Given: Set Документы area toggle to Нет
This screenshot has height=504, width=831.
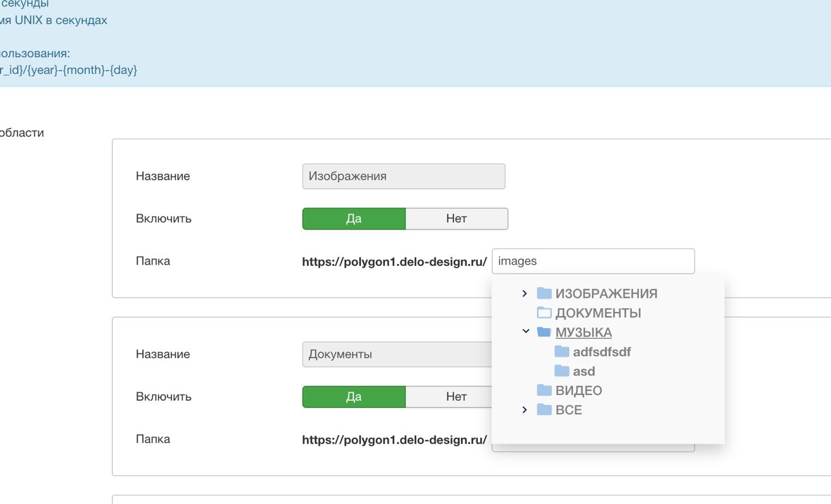Looking at the screenshot, I should click(x=456, y=397).
